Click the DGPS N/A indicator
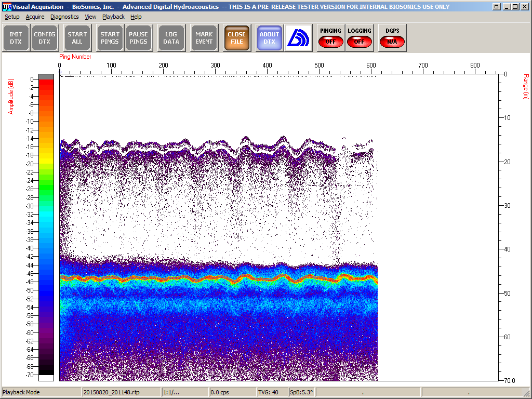532x399 pixels. pos(392,38)
